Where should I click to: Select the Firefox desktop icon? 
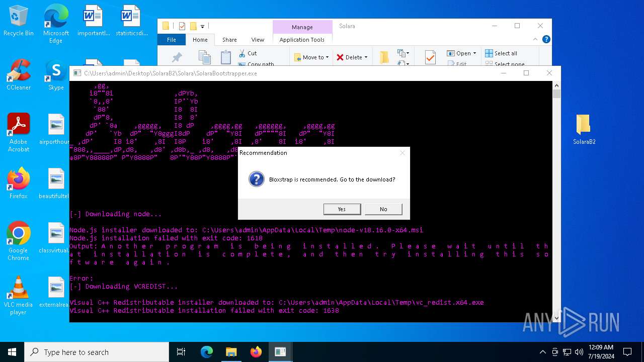(19, 183)
